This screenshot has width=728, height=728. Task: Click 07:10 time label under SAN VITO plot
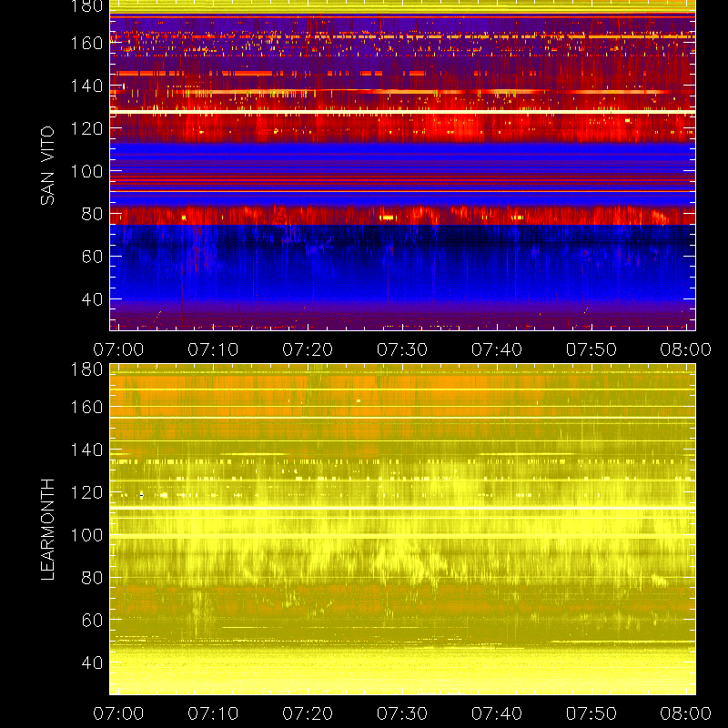213,349
